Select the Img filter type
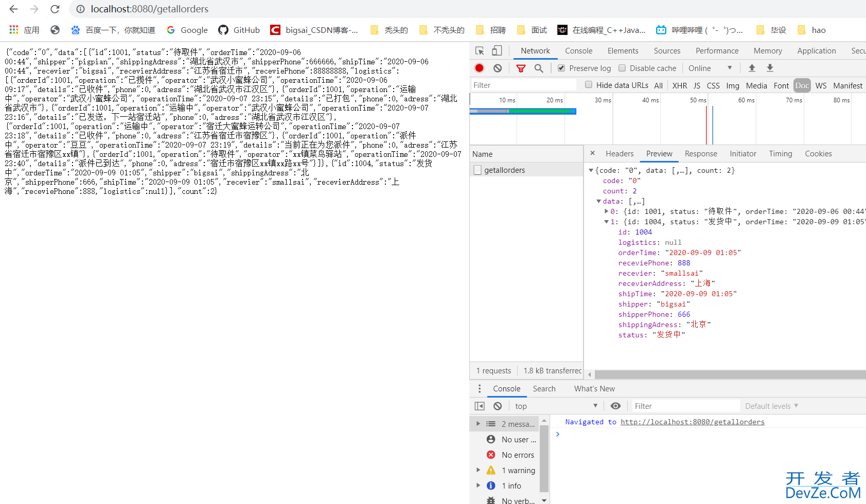 point(733,85)
